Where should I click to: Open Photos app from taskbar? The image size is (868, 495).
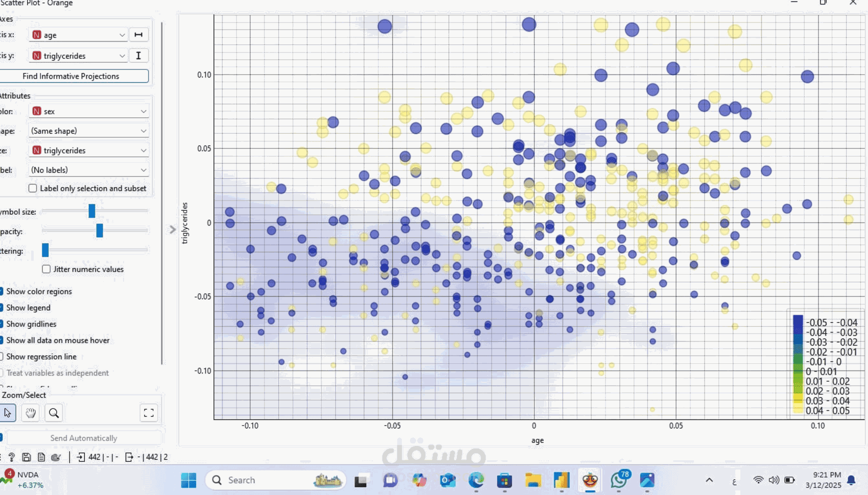[647, 480]
